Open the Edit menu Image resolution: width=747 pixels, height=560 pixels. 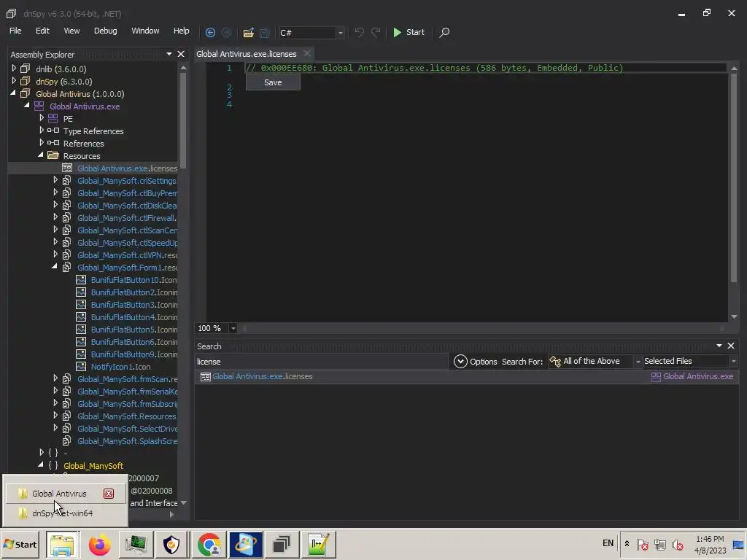point(42,31)
